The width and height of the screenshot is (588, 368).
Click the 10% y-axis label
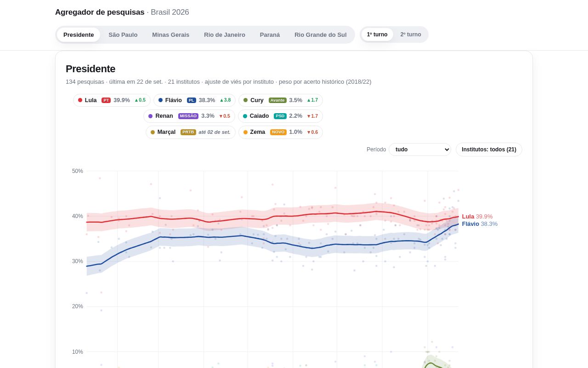78,352
